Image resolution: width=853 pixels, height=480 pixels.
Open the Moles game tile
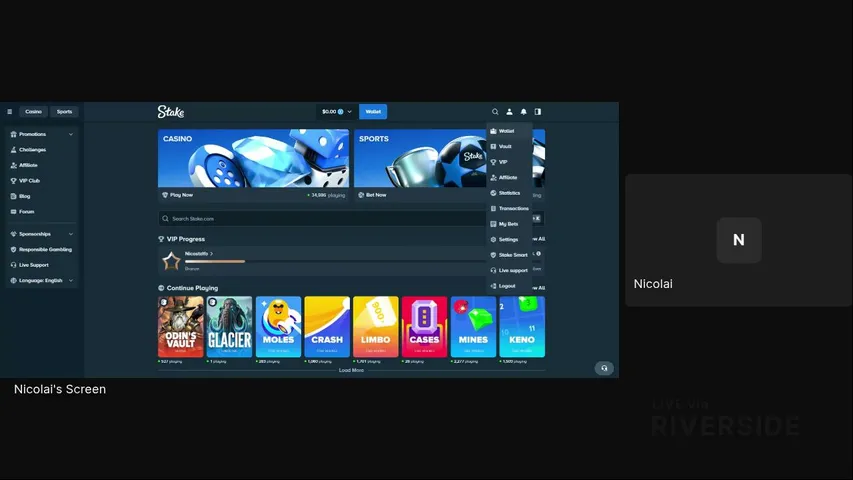point(278,327)
